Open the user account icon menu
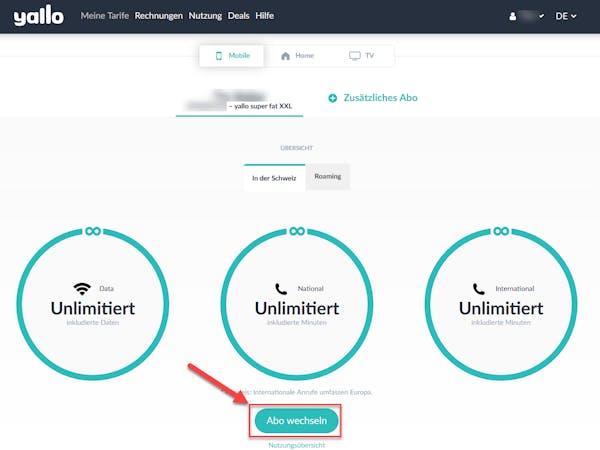 512,16
